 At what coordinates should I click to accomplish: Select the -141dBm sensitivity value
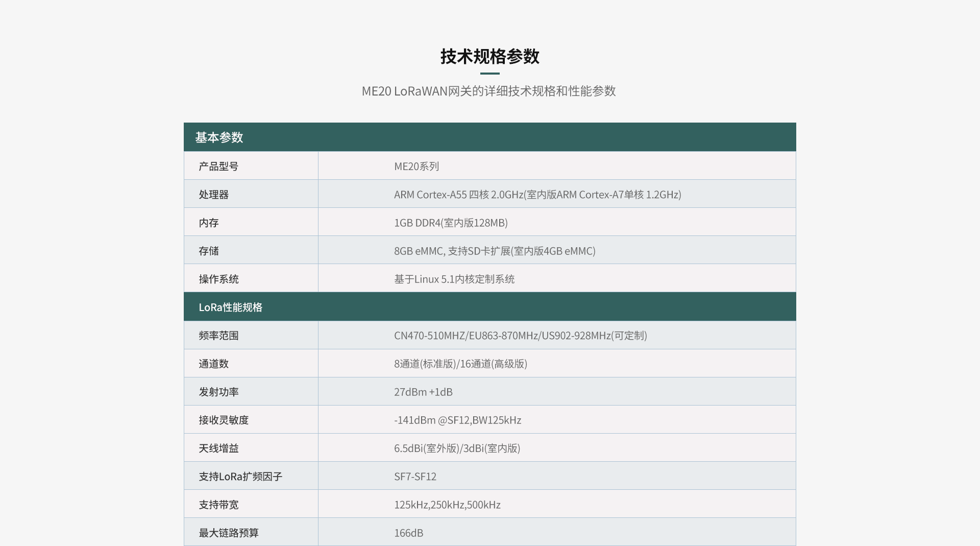point(457,420)
